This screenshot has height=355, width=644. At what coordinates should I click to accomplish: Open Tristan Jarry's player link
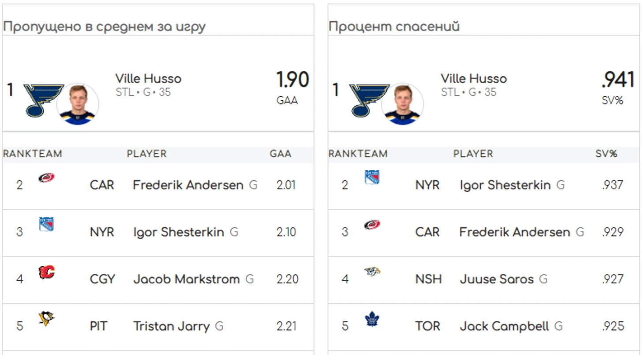coord(171,326)
